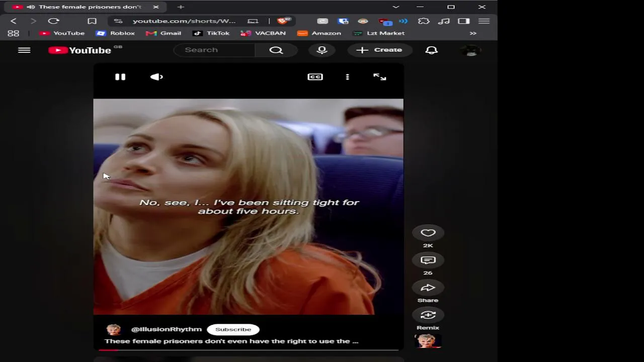The height and width of the screenshot is (362, 644).
Task: Expand the truncated video description
Action: point(231,341)
